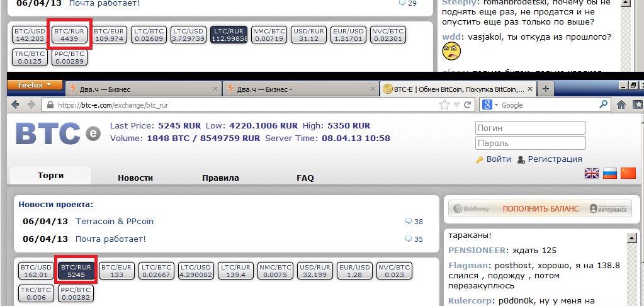Select PPC/BTC pair priced 0.00282
Viewport: 644px width, 306px height.
click(x=76, y=293)
